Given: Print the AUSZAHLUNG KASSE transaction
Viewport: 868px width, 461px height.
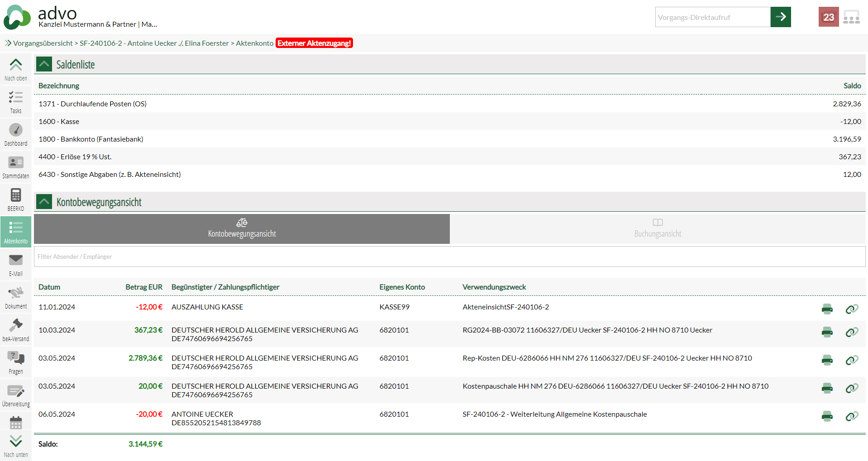Looking at the screenshot, I should coord(827,309).
